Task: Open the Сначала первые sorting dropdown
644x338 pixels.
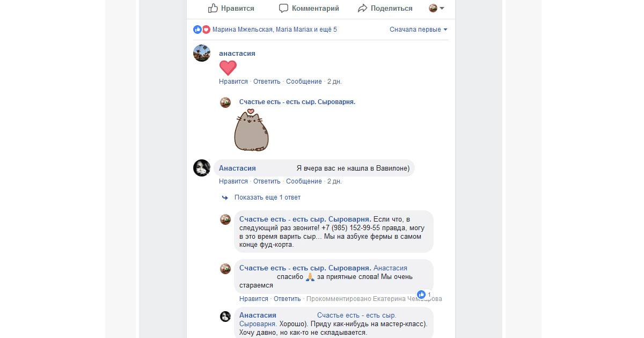Action: point(419,30)
